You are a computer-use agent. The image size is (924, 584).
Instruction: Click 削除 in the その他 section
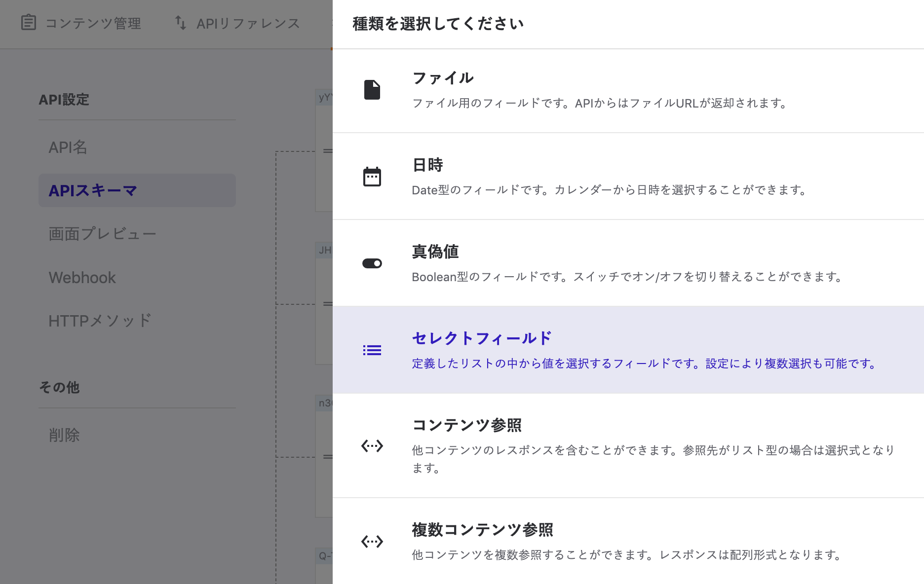64,435
